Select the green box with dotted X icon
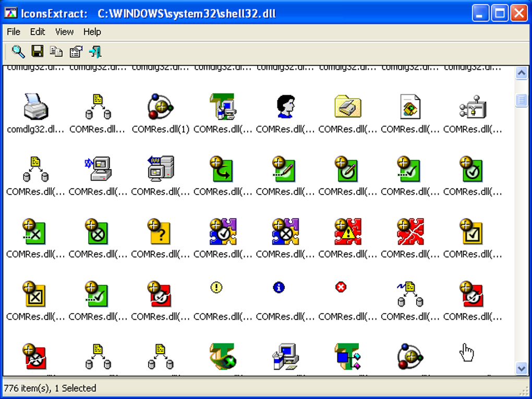 click(x=34, y=232)
